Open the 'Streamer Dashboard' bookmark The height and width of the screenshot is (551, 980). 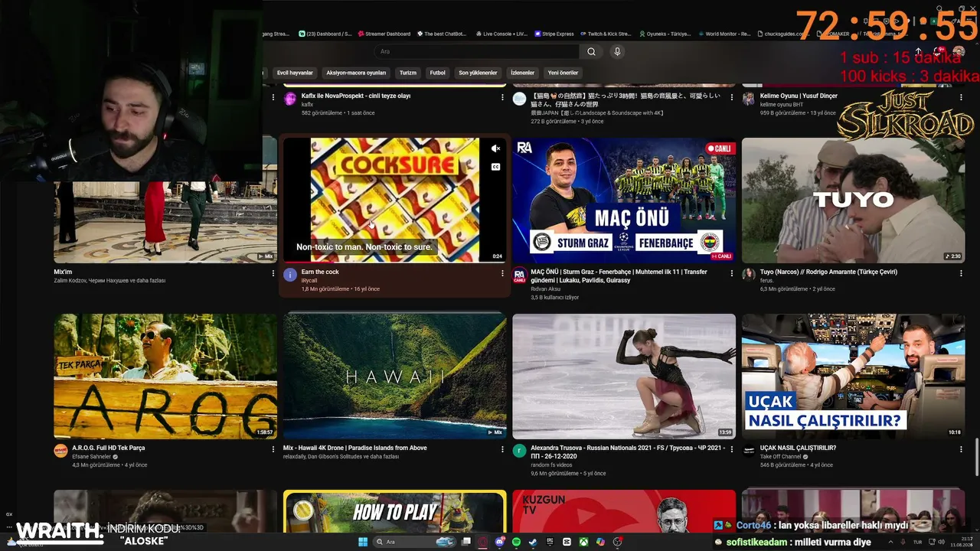click(384, 34)
